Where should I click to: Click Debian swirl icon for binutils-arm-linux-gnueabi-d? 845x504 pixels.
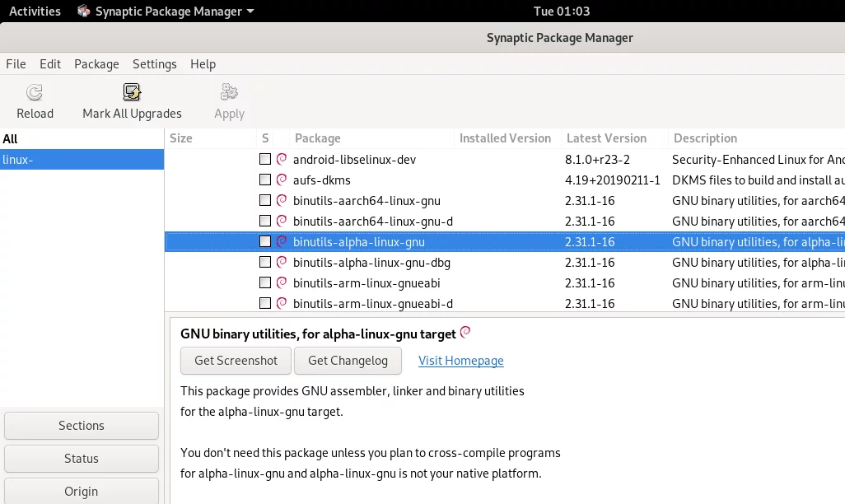pyautogui.click(x=282, y=303)
